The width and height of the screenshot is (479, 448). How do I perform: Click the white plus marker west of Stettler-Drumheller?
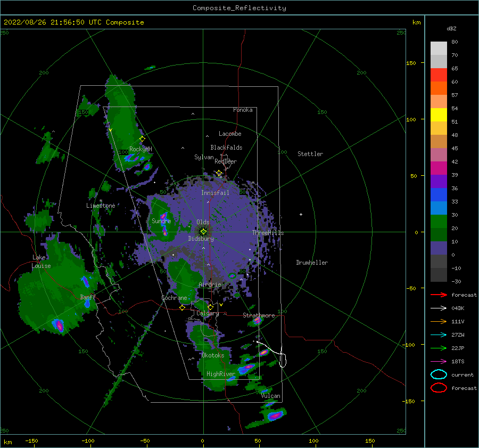click(301, 214)
